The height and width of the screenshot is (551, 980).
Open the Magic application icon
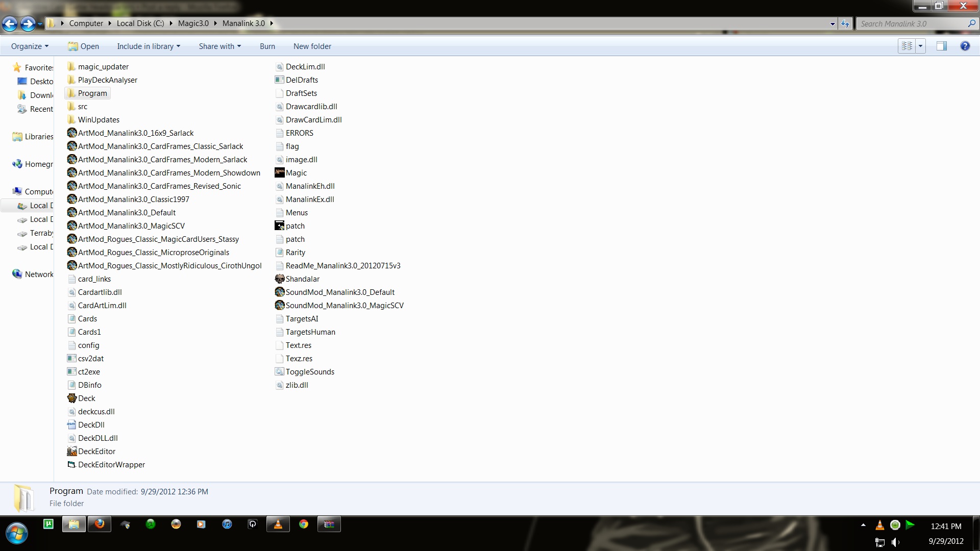[280, 172]
